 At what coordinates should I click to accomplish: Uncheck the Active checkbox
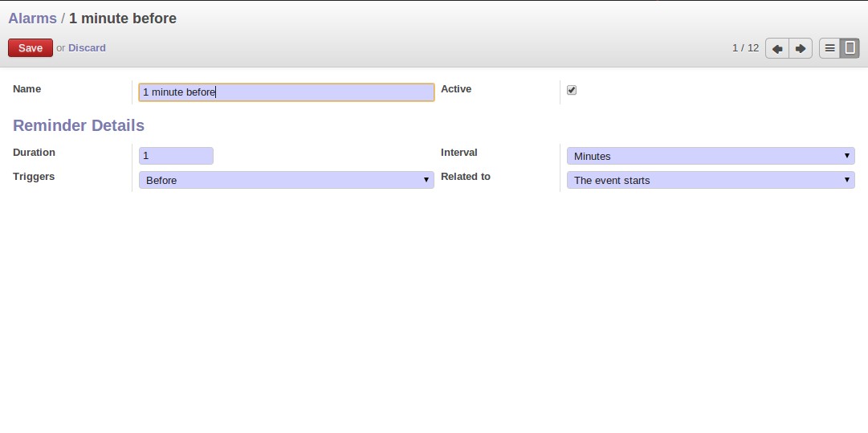(x=572, y=90)
